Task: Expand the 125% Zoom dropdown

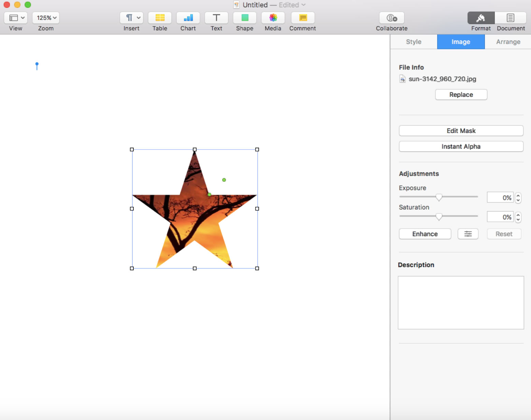Action: (46, 18)
